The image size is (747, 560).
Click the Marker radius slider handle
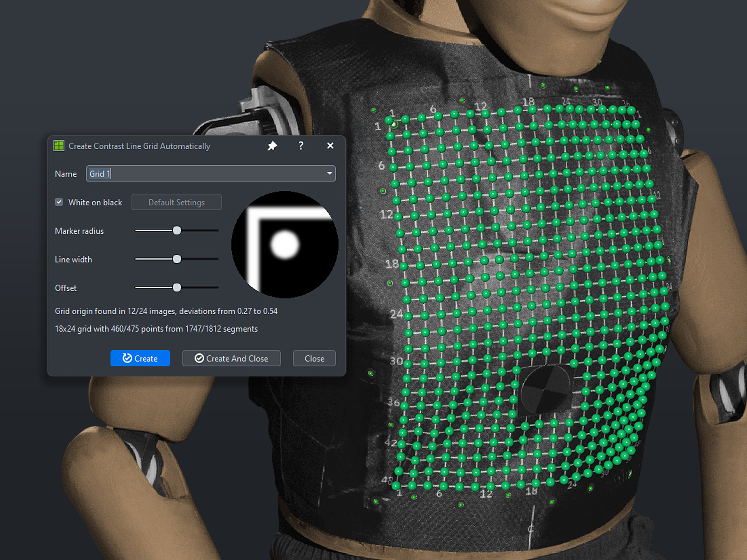[x=177, y=231]
